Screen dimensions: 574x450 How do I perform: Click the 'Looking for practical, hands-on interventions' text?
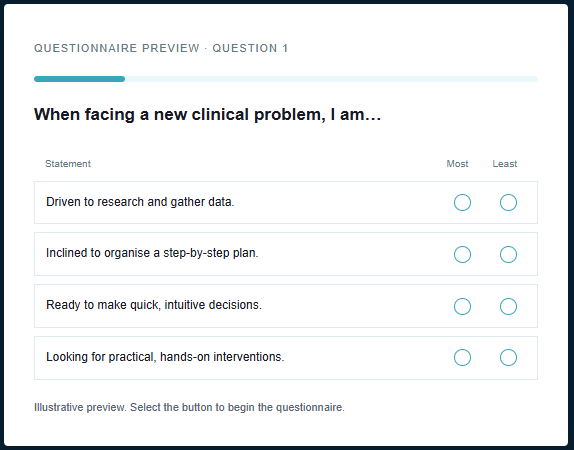(x=165, y=357)
